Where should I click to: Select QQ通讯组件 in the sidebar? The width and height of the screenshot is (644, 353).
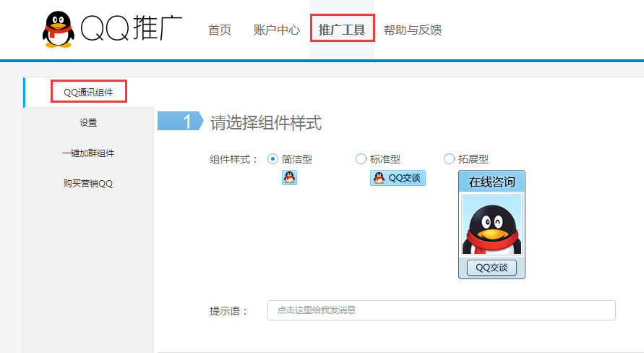[88, 92]
